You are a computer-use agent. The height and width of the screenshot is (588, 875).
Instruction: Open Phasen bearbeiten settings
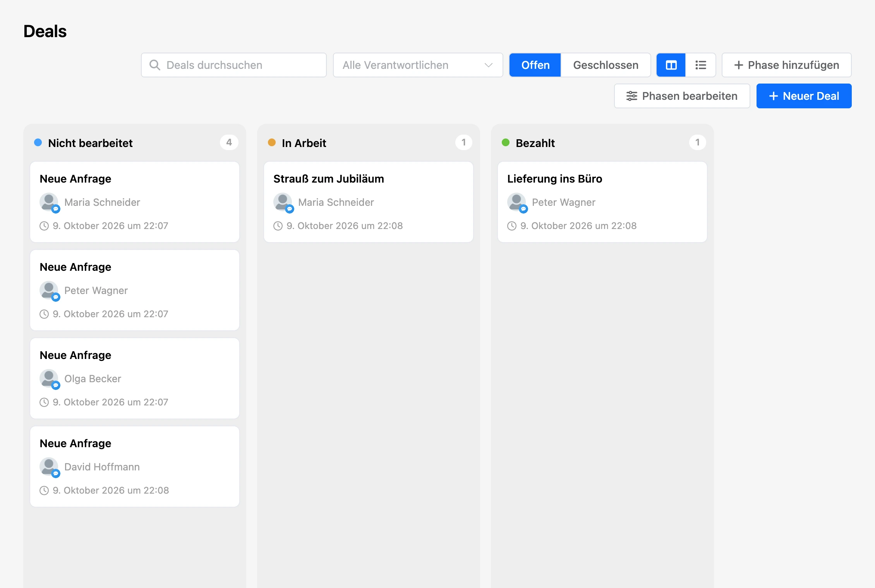[x=682, y=96]
